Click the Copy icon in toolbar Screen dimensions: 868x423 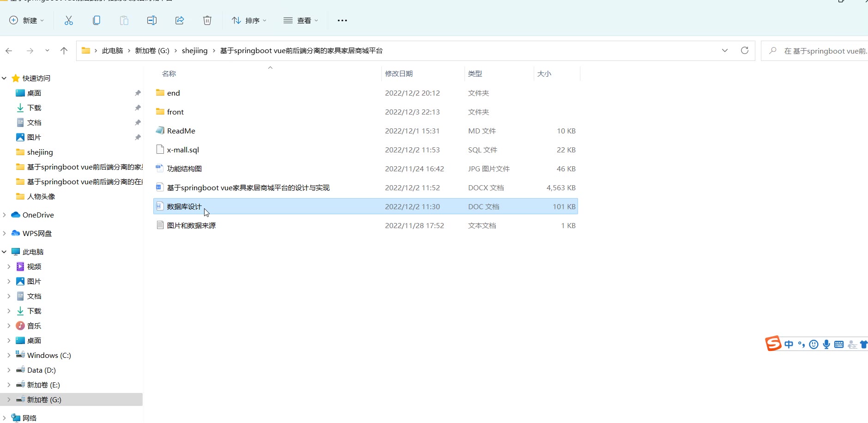point(96,20)
